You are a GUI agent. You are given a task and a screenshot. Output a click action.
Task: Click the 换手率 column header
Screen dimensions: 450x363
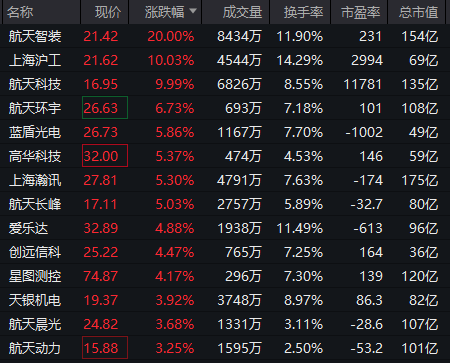(303, 12)
